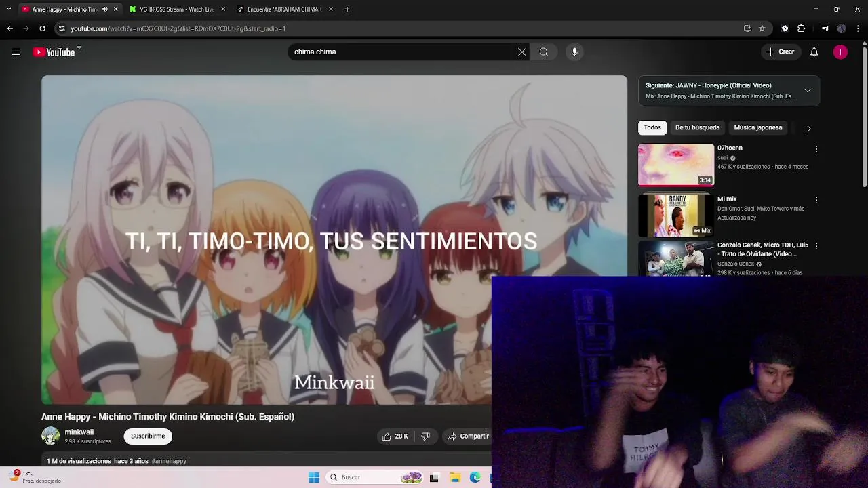Close the Encuentra ABRAHAM CHIMA tab
868x488 pixels.
coord(331,9)
